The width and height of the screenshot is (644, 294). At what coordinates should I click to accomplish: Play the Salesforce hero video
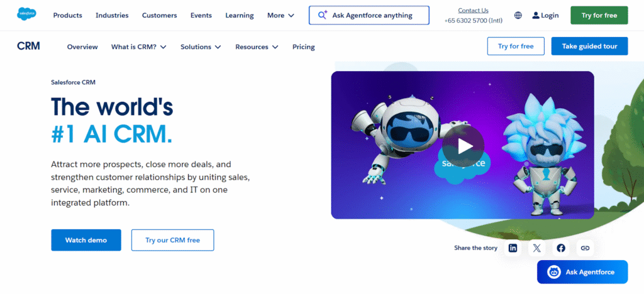(x=463, y=146)
